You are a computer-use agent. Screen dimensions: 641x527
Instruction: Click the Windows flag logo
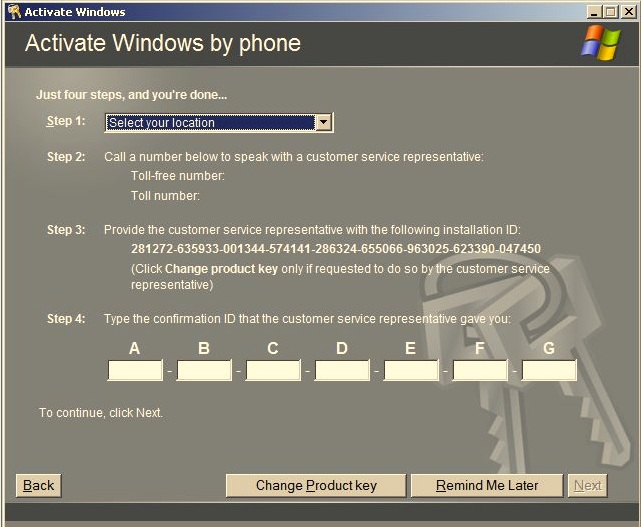pyautogui.click(x=601, y=42)
